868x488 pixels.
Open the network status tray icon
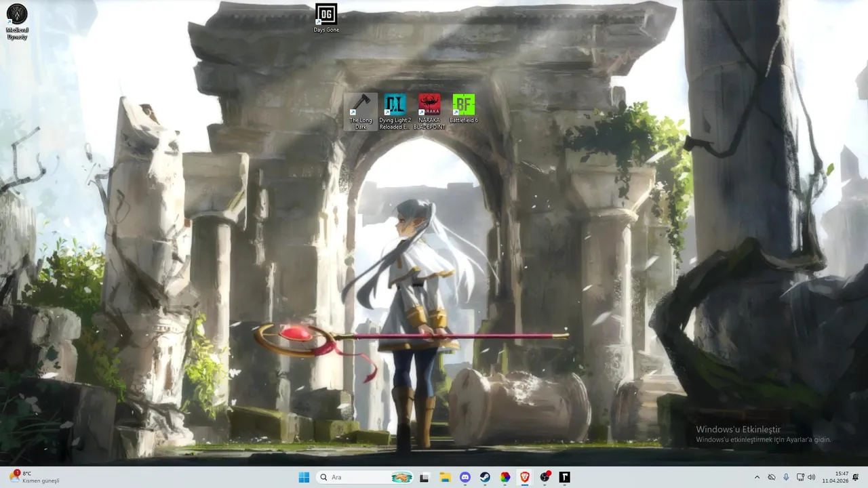[x=800, y=477]
